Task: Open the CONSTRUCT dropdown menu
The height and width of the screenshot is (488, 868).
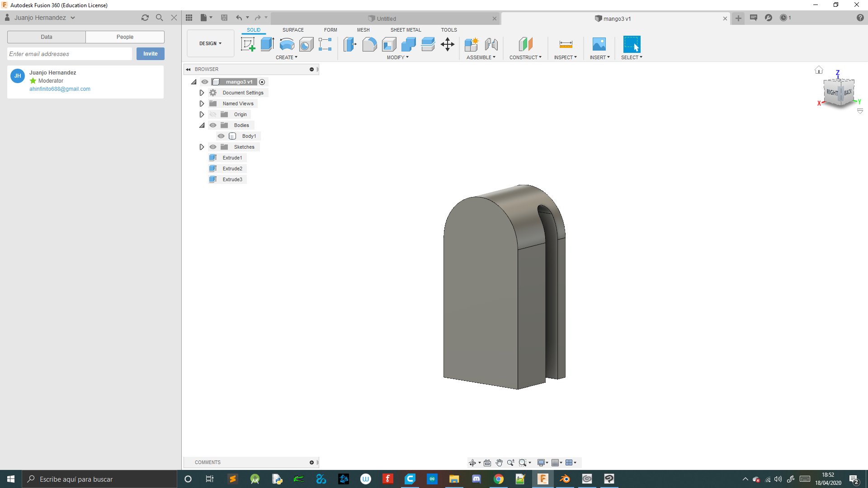Action: pos(525,57)
